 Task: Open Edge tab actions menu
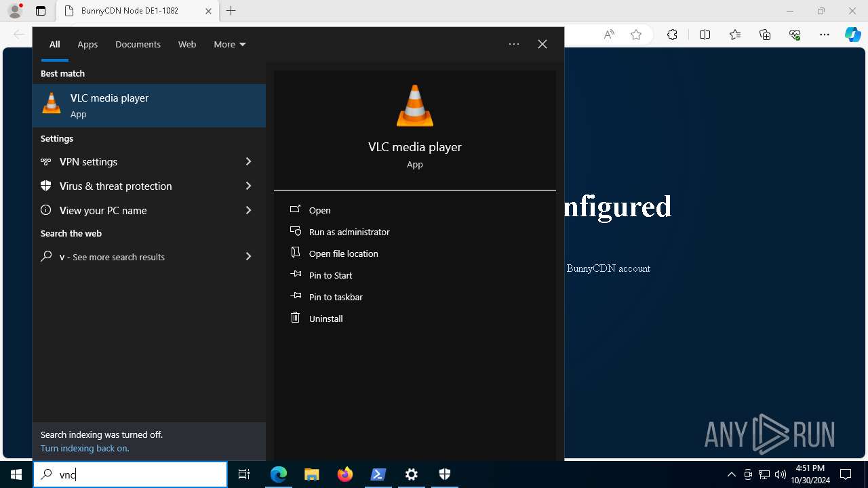[41, 11]
